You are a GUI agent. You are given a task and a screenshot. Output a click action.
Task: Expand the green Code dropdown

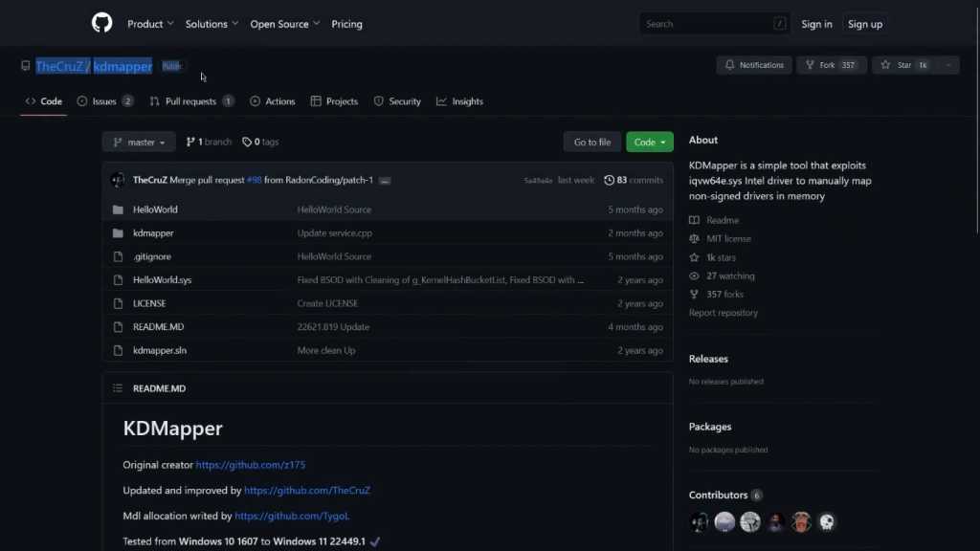650,142
